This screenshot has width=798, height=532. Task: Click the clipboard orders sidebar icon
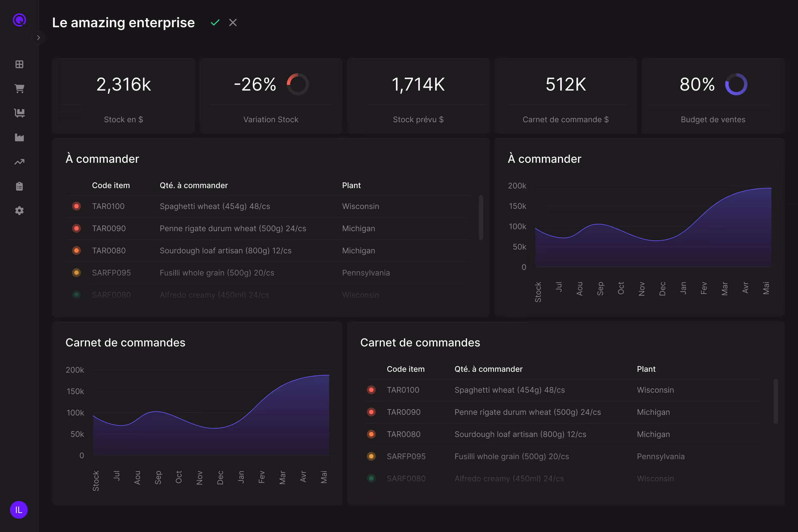coord(19,186)
